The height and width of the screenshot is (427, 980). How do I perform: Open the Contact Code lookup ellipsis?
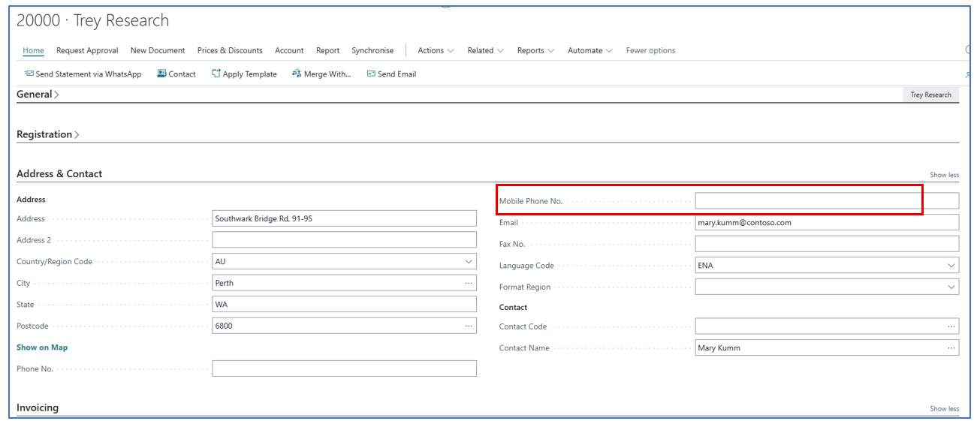tap(951, 326)
